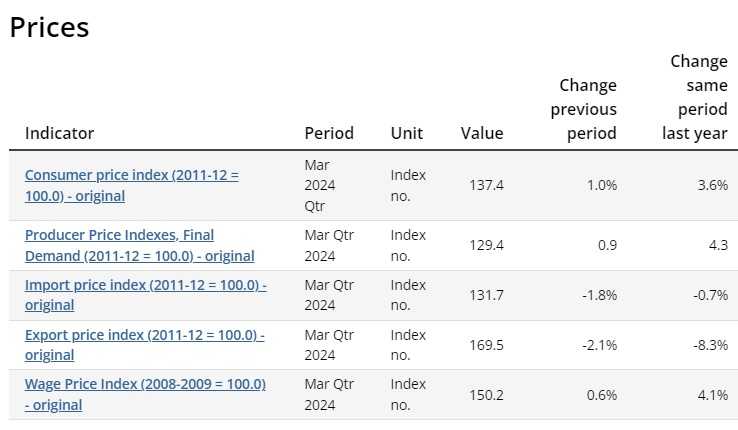The image size is (738, 430).
Task: Click the 169.5 export index value
Action: (486, 345)
